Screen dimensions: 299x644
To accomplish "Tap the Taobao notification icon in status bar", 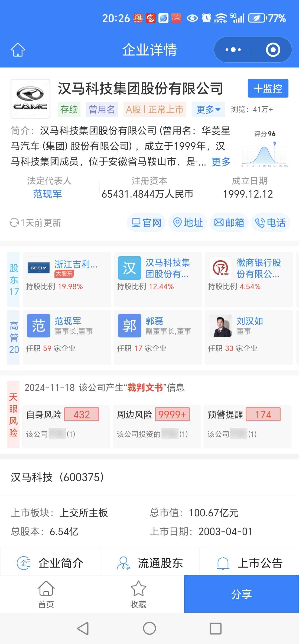I will (x=138, y=18).
